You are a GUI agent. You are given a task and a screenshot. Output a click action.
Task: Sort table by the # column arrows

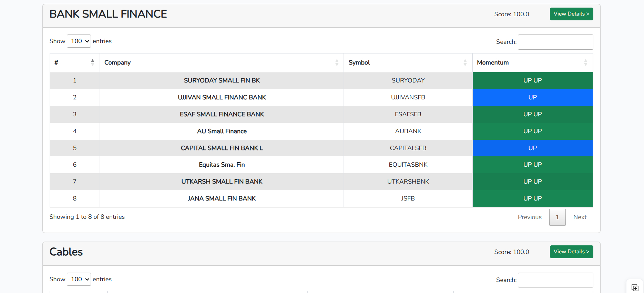coord(92,62)
